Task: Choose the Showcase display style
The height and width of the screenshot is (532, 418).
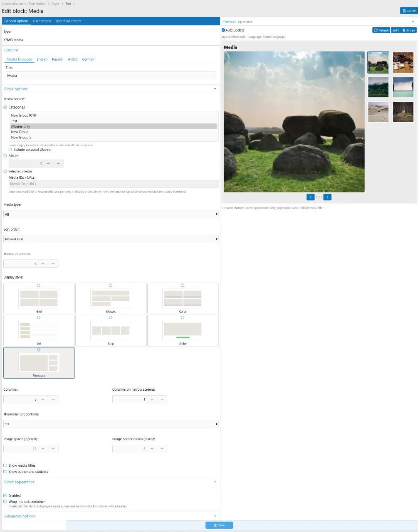Action: click(39, 363)
